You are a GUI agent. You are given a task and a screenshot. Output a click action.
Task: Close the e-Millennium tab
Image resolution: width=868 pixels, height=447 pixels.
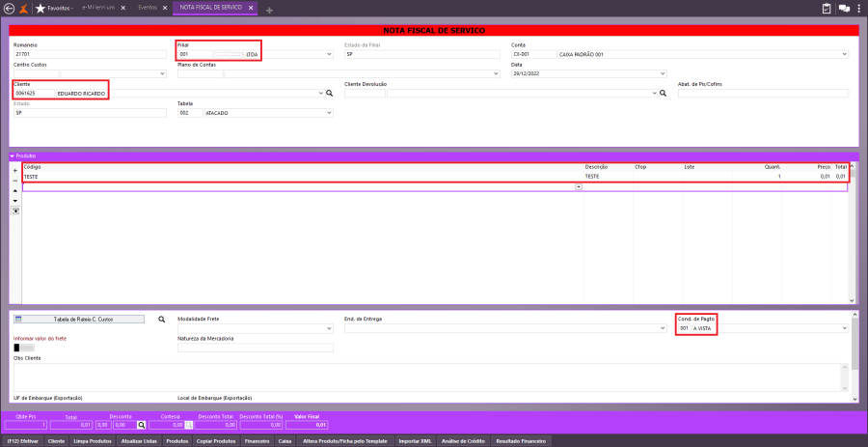(x=122, y=8)
